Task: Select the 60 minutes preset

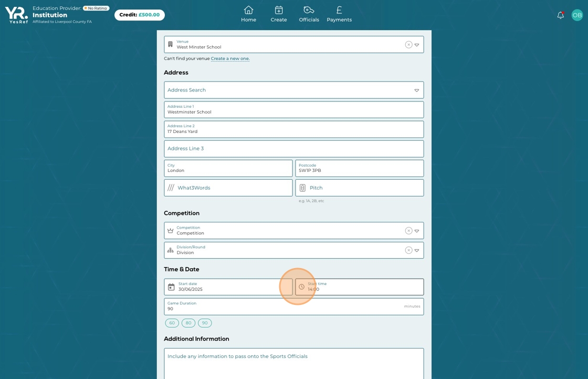Action: (172, 323)
